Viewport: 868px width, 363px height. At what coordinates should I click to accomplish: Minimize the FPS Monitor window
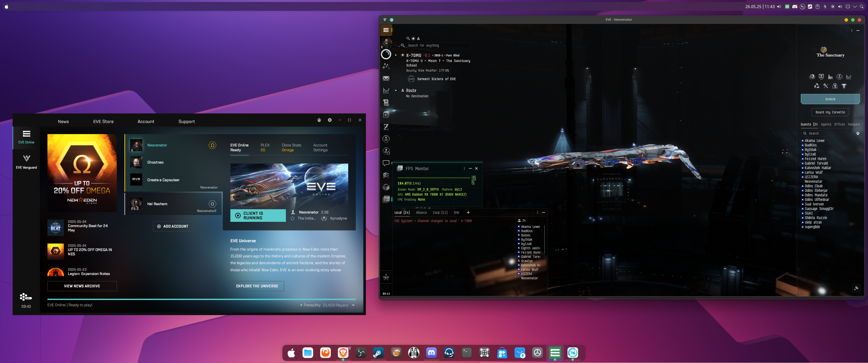pos(470,168)
